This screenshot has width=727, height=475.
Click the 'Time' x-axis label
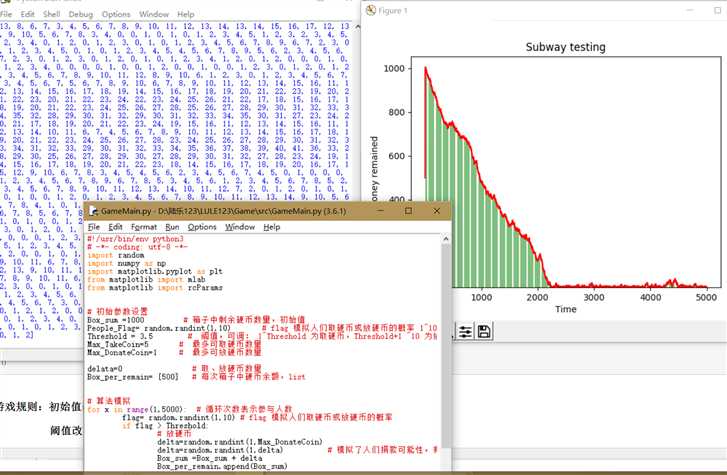[x=566, y=309]
